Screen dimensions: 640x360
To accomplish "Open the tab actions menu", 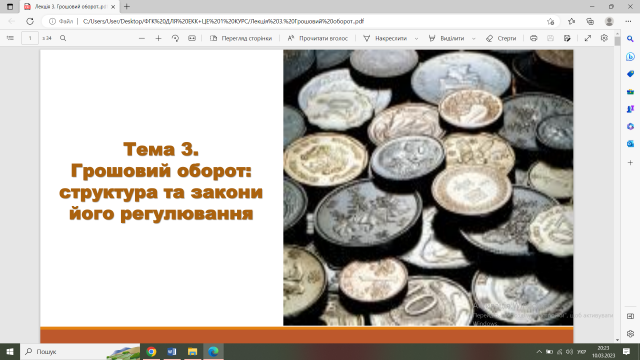I will coord(10,7).
